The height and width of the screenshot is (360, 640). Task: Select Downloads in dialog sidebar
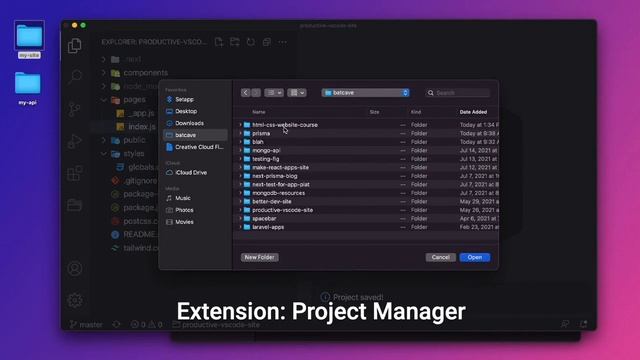point(195,123)
